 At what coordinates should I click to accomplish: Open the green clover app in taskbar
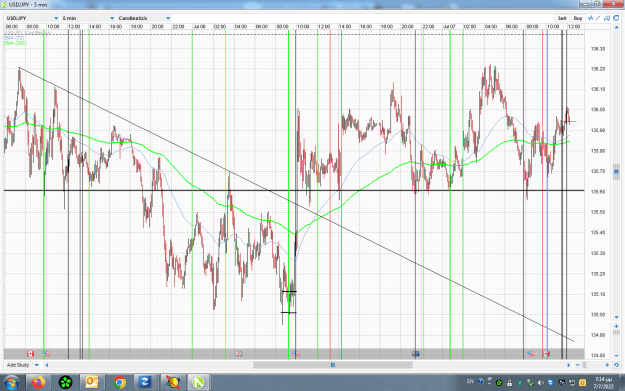(65, 383)
